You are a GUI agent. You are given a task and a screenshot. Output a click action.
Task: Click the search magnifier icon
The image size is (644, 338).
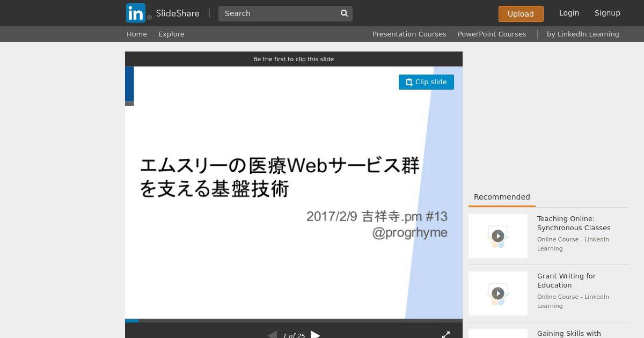tap(344, 13)
